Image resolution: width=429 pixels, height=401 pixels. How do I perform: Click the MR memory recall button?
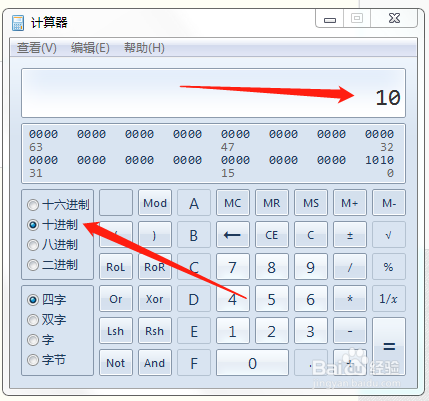[272, 203]
